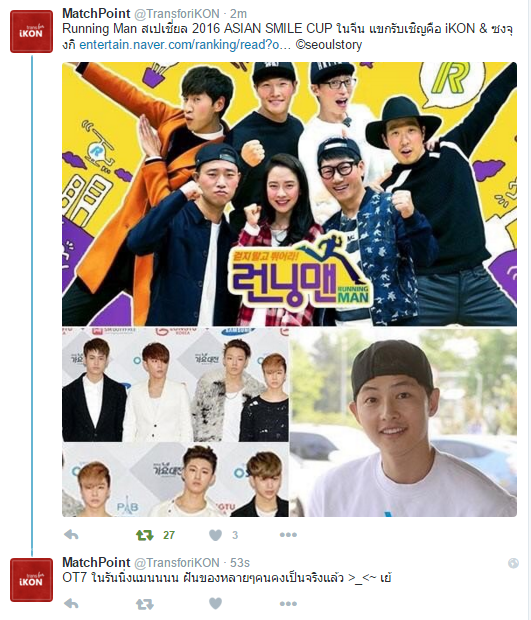View the photo of man in black cap
Viewport: 531px width, 620px height.
pyautogui.click(x=403, y=422)
